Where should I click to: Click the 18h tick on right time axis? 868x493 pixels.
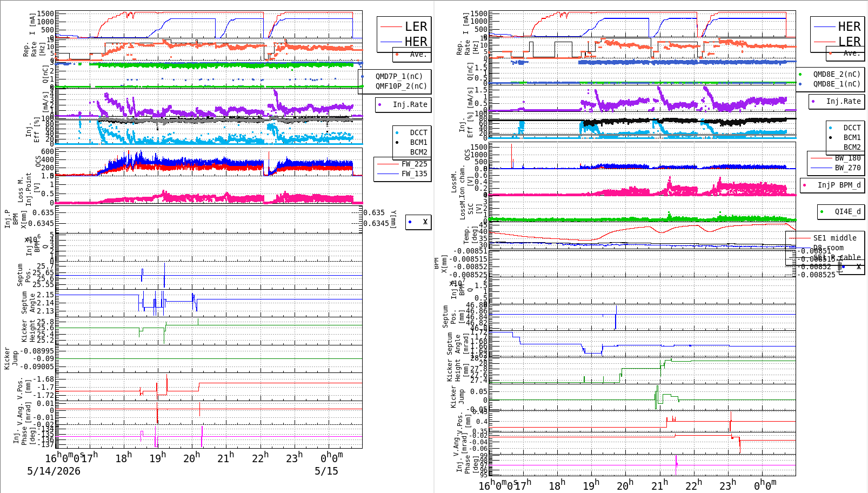tap(557, 485)
